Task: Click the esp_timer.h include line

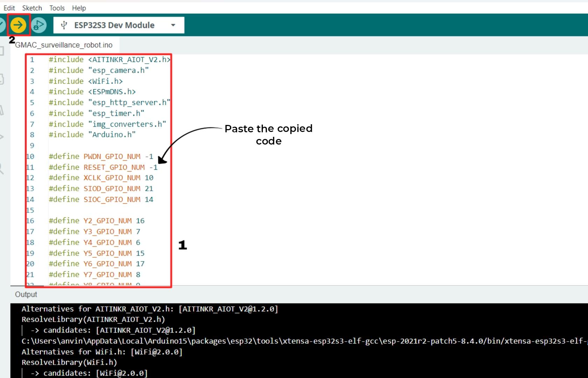Action: click(96, 113)
